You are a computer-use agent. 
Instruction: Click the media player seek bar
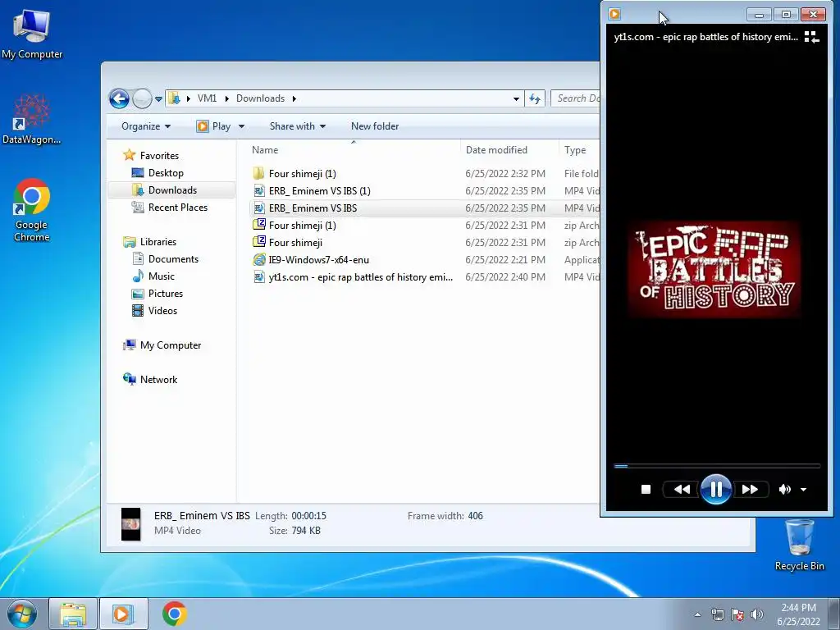[x=717, y=466]
